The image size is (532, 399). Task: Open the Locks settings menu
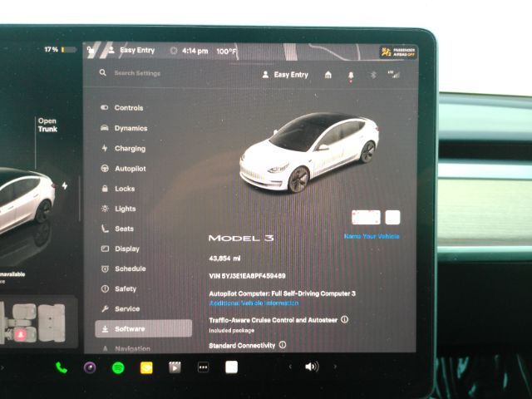coord(118,189)
